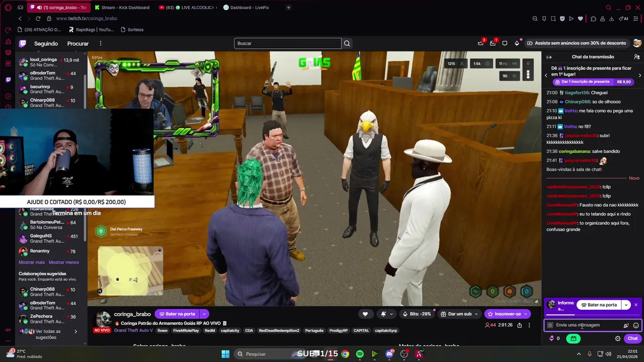Open loud_coringa channel in sidebar
This screenshot has height=362, width=644.
coord(49,62)
